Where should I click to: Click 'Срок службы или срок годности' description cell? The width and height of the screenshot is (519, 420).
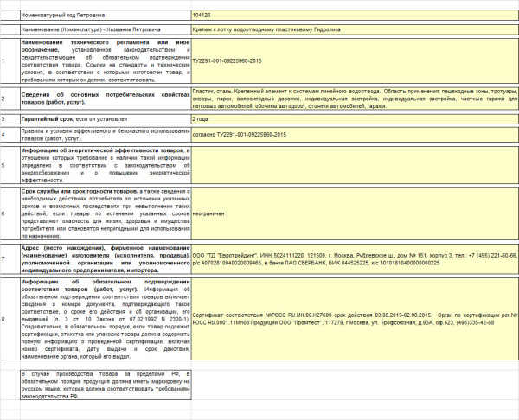104,212
